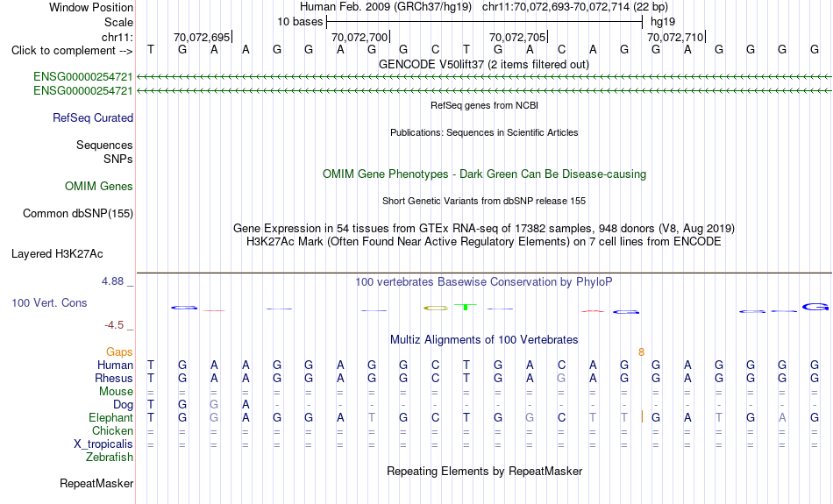
Task: Click the 70,072,710 position label
Action: pos(675,37)
